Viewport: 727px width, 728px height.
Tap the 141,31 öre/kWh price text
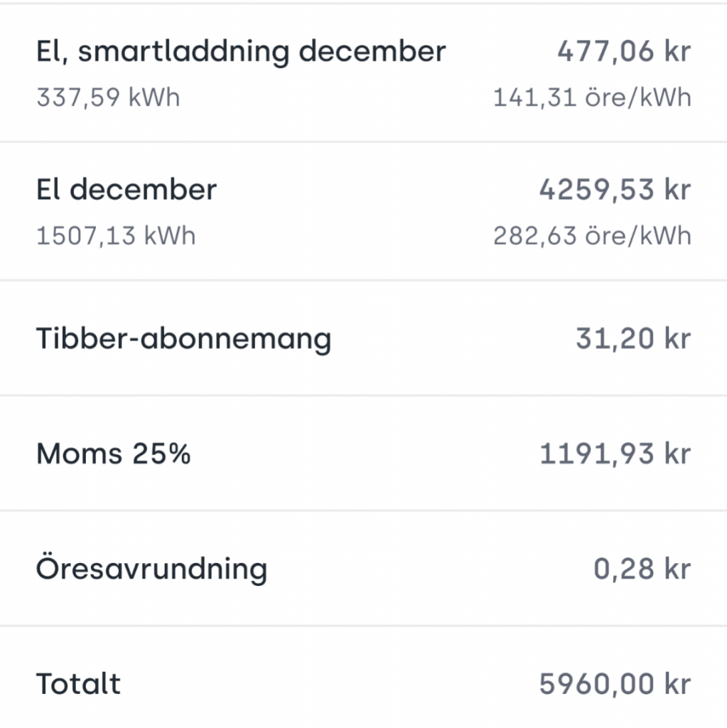point(592,97)
